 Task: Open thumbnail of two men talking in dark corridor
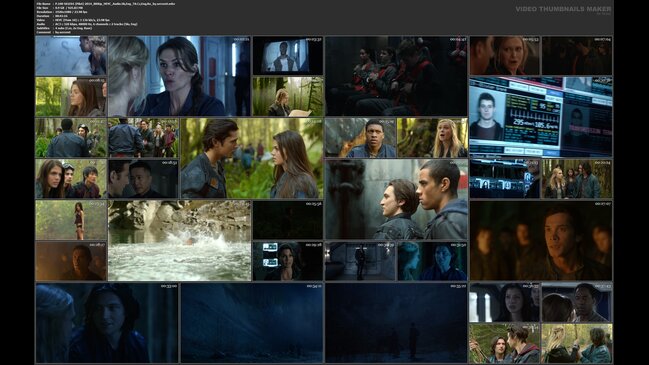[143, 179]
